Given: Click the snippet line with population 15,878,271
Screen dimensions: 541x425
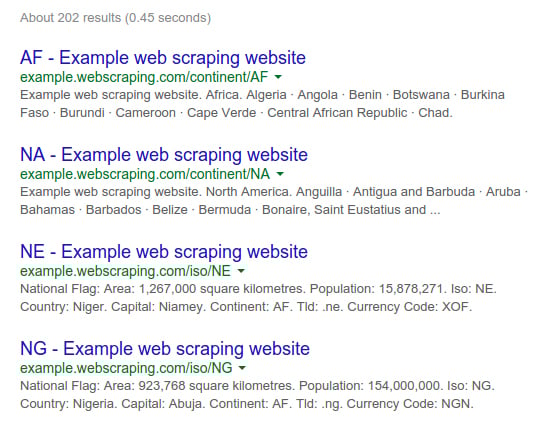Looking at the screenshot, I should [x=258, y=289].
